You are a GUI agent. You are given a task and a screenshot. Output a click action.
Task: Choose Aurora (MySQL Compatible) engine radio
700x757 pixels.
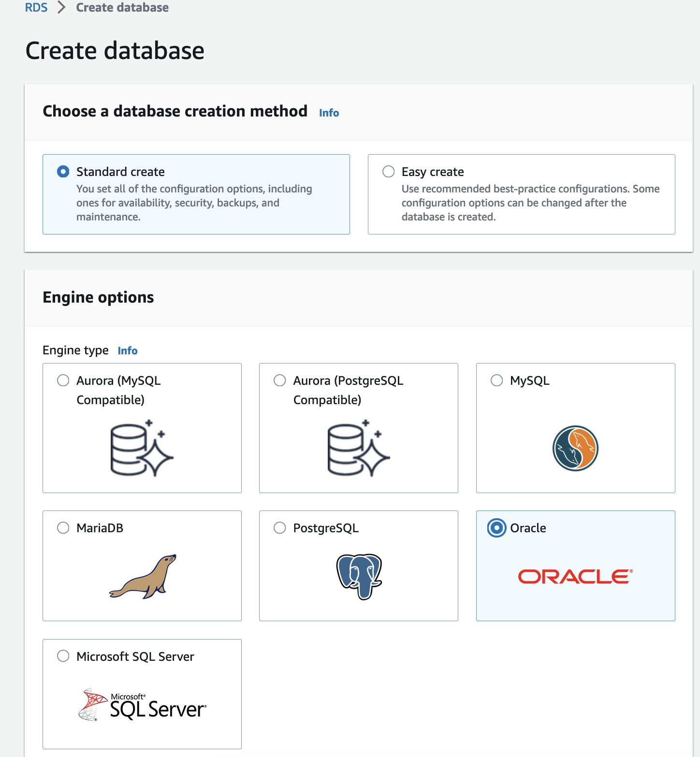63,380
